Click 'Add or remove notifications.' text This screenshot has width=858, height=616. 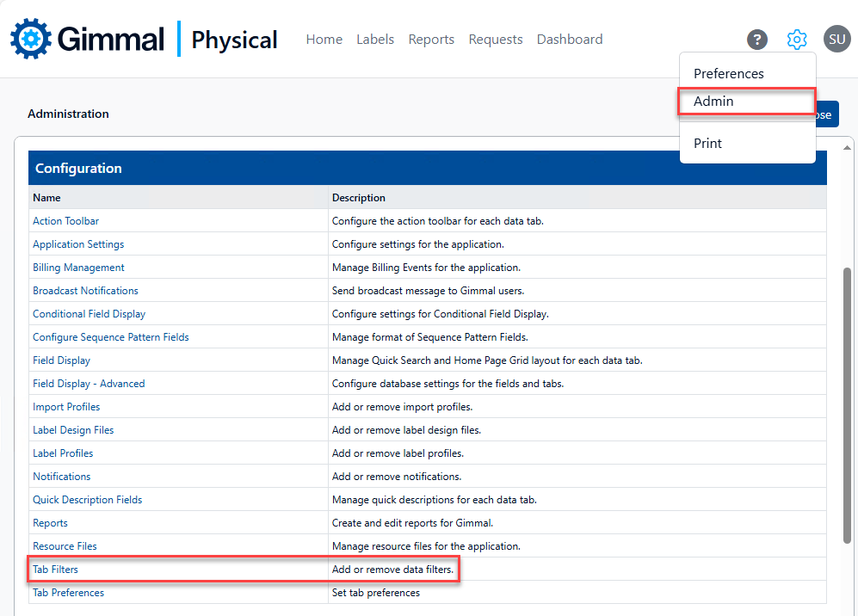[397, 477]
